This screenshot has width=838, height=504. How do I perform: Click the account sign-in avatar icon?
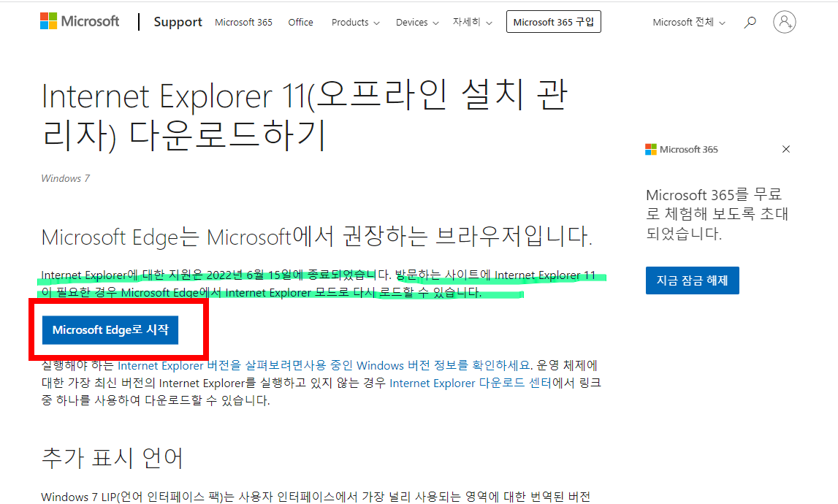pos(784,22)
